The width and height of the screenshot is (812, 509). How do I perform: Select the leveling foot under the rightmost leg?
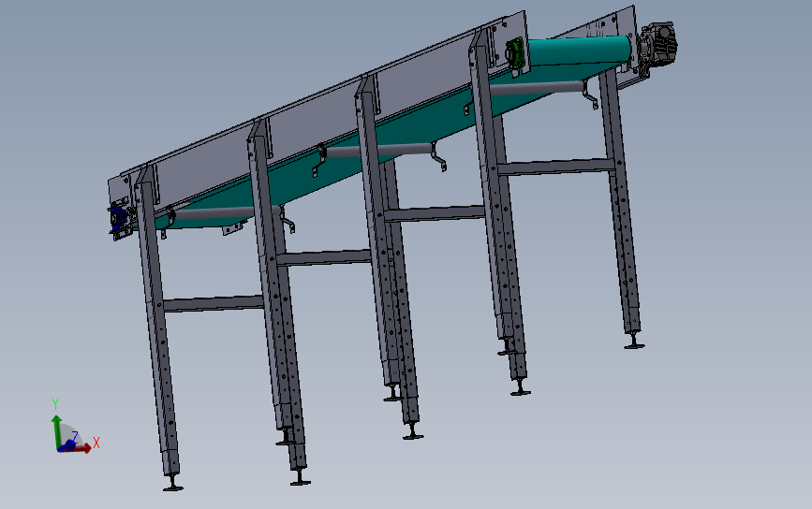click(x=634, y=342)
